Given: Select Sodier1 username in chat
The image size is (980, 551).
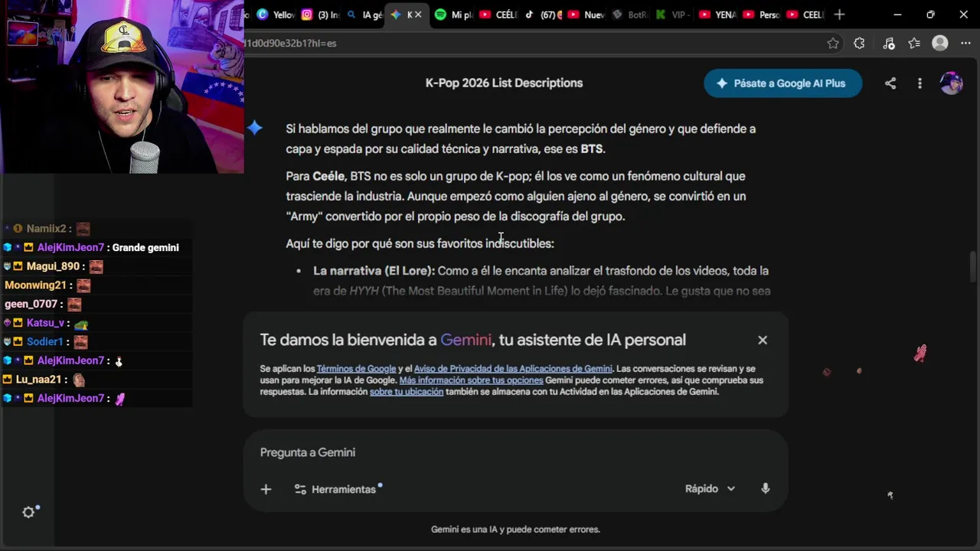Looking at the screenshot, I should [44, 341].
